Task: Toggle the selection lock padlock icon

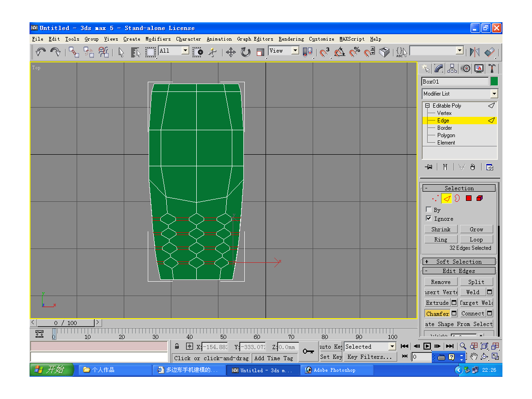Action: tap(177, 346)
